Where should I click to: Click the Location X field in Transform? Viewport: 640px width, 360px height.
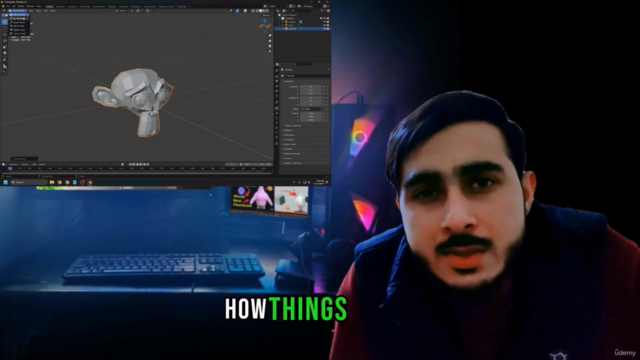click(311, 87)
